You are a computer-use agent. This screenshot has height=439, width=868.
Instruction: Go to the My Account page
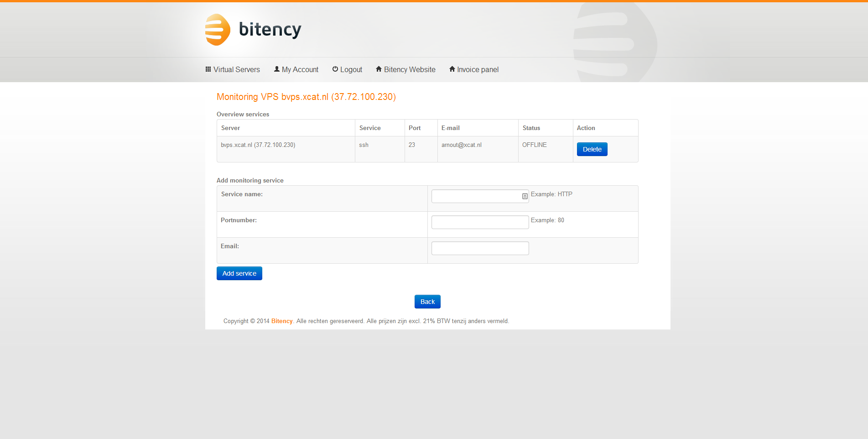coord(300,70)
